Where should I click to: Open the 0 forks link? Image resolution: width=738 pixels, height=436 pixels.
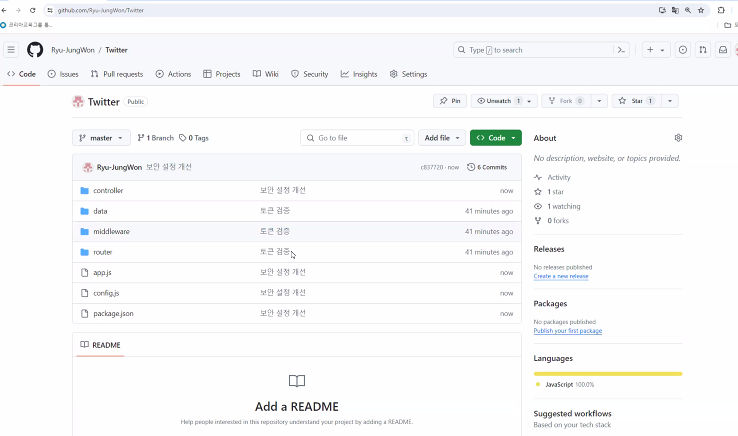click(552, 220)
